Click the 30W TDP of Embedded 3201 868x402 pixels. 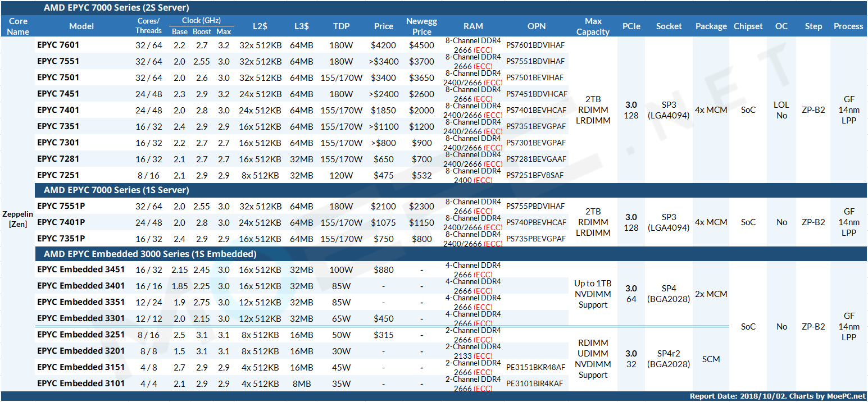point(342,351)
